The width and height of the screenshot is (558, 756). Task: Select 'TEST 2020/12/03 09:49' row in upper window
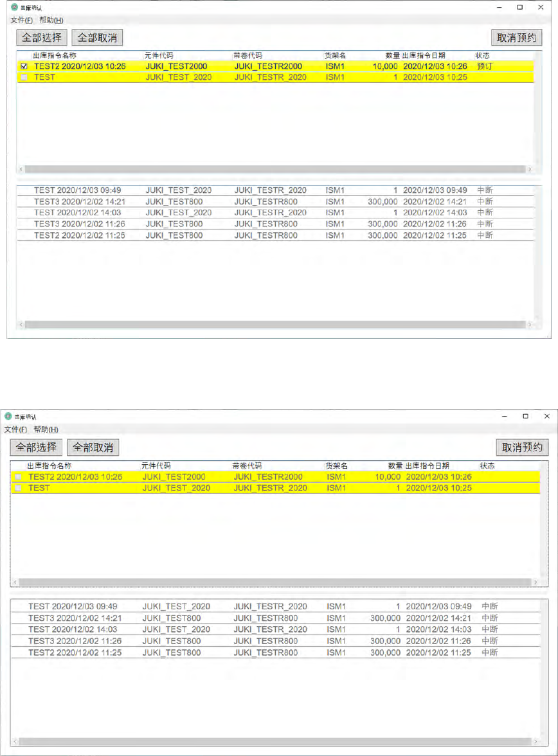coord(275,190)
